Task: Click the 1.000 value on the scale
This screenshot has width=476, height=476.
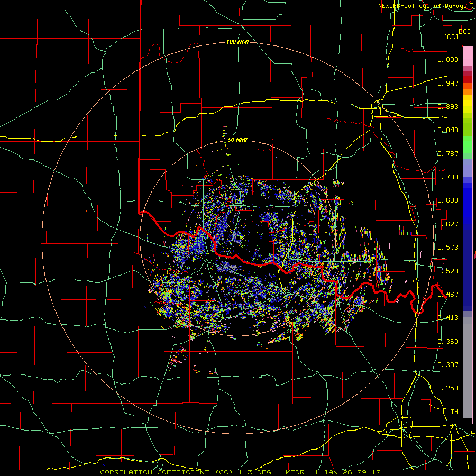Action: pyautogui.click(x=448, y=59)
